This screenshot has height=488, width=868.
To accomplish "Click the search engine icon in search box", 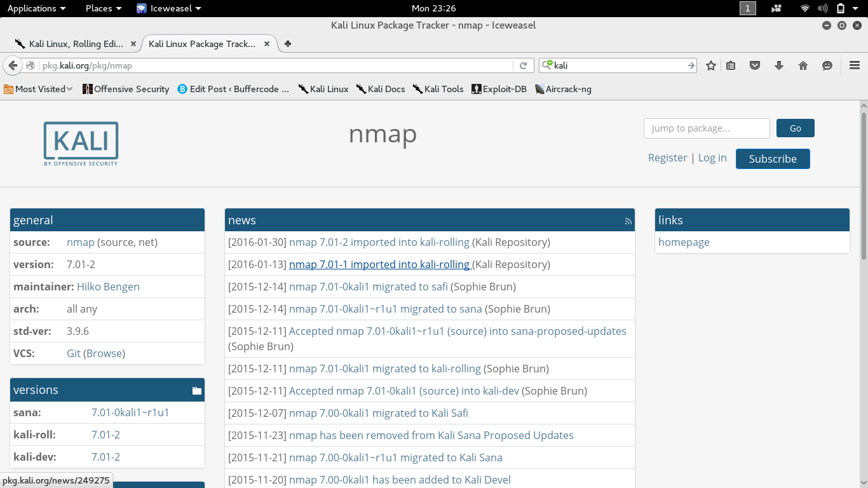I will 546,65.
